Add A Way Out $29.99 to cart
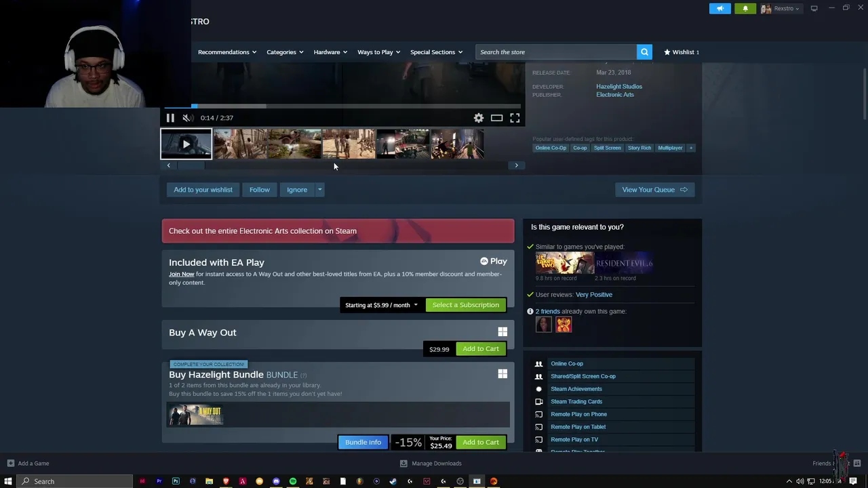This screenshot has width=868, height=488. pos(481,349)
